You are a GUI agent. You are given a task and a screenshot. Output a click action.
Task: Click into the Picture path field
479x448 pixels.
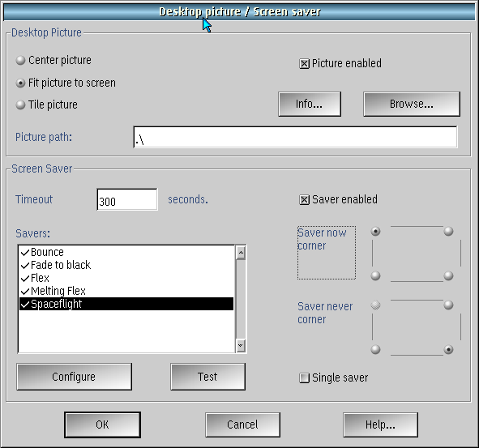coord(295,137)
